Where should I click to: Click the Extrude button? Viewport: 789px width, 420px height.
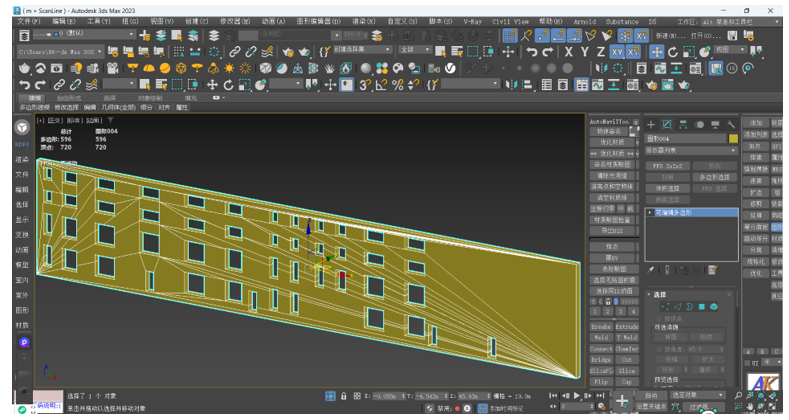(627, 327)
